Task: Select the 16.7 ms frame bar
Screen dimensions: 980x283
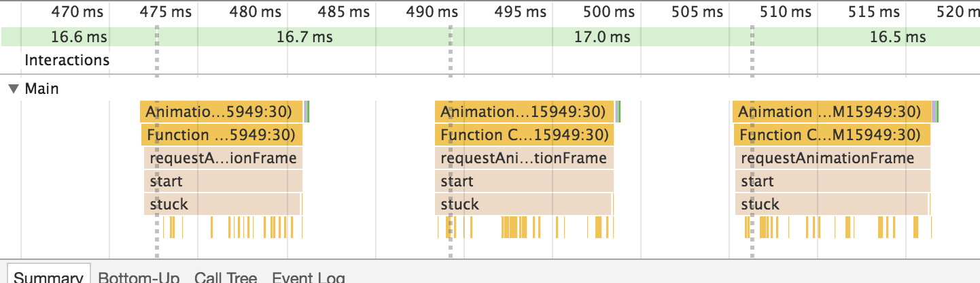Action: [x=304, y=37]
